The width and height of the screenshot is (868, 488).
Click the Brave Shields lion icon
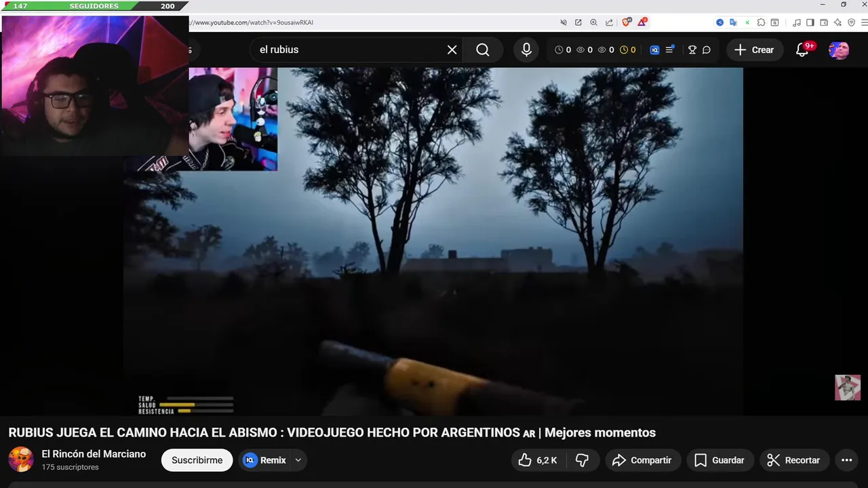(627, 22)
